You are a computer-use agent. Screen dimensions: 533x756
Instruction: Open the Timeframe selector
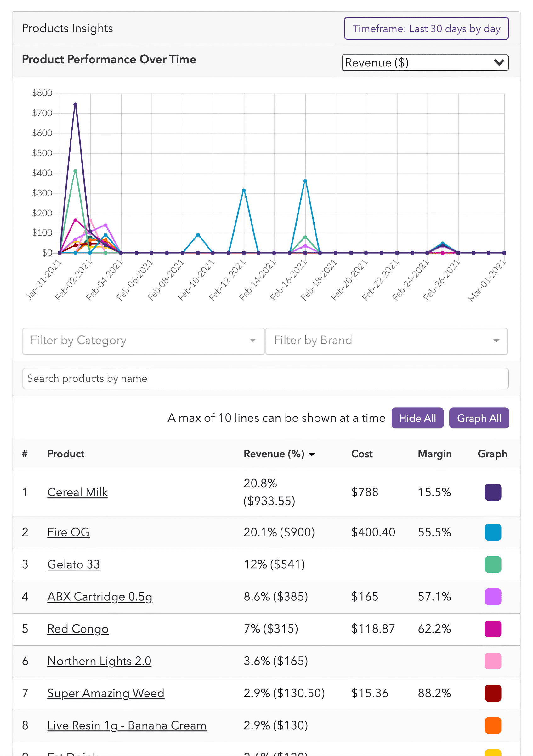click(x=426, y=28)
